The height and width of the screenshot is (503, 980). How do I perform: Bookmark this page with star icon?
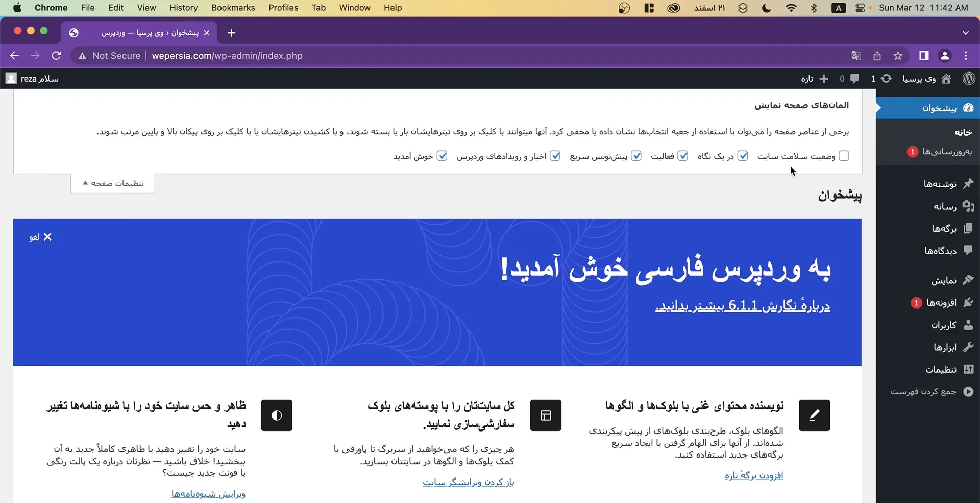(x=898, y=56)
